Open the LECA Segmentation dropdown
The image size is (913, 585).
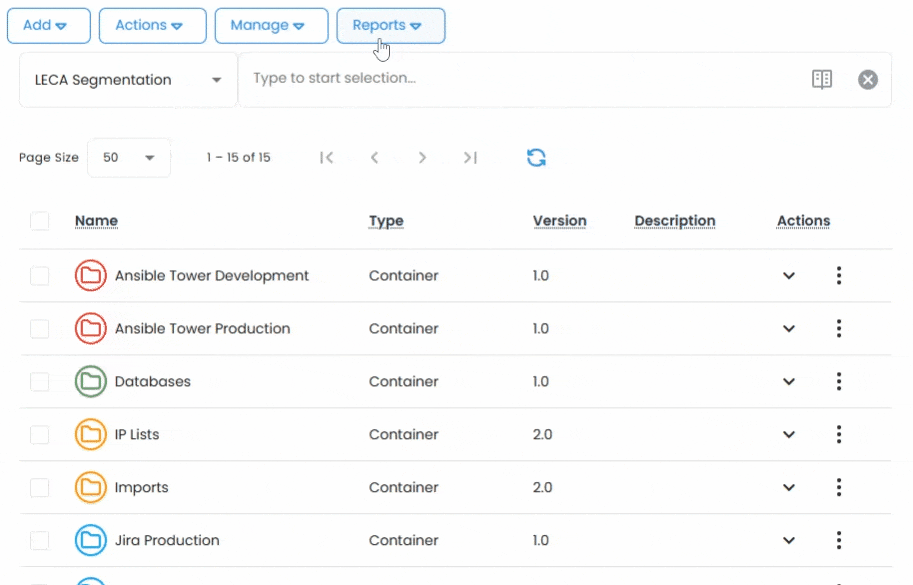128,80
